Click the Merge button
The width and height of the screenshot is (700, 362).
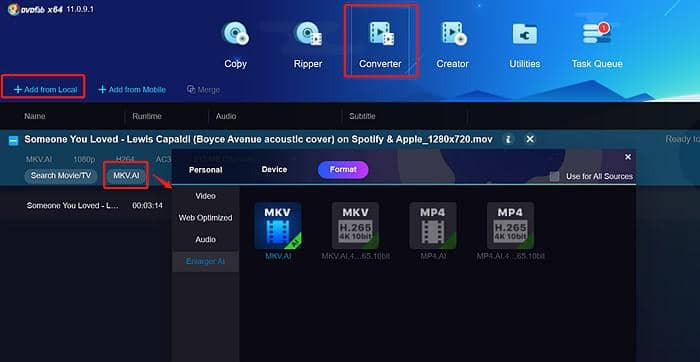tap(203, 90)
